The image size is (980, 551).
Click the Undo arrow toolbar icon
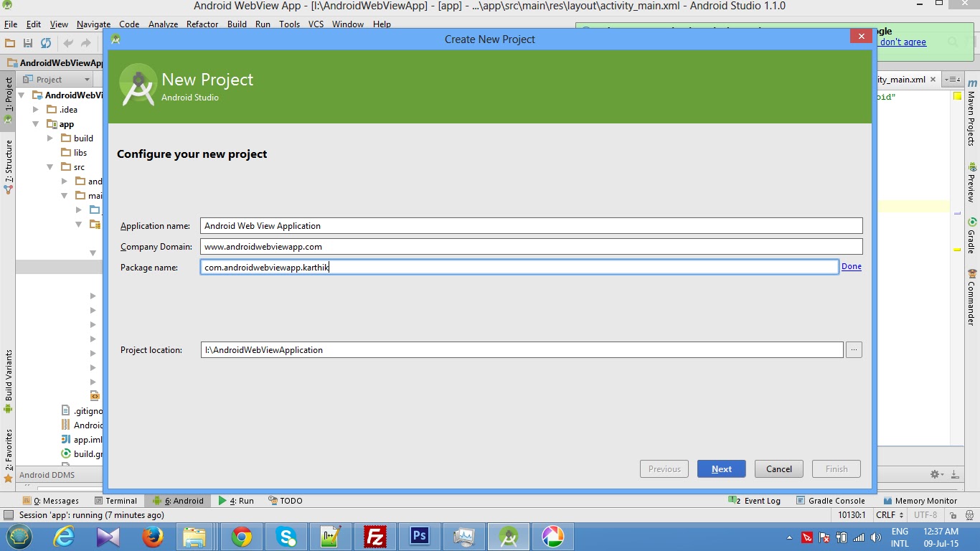click(68, 42)
